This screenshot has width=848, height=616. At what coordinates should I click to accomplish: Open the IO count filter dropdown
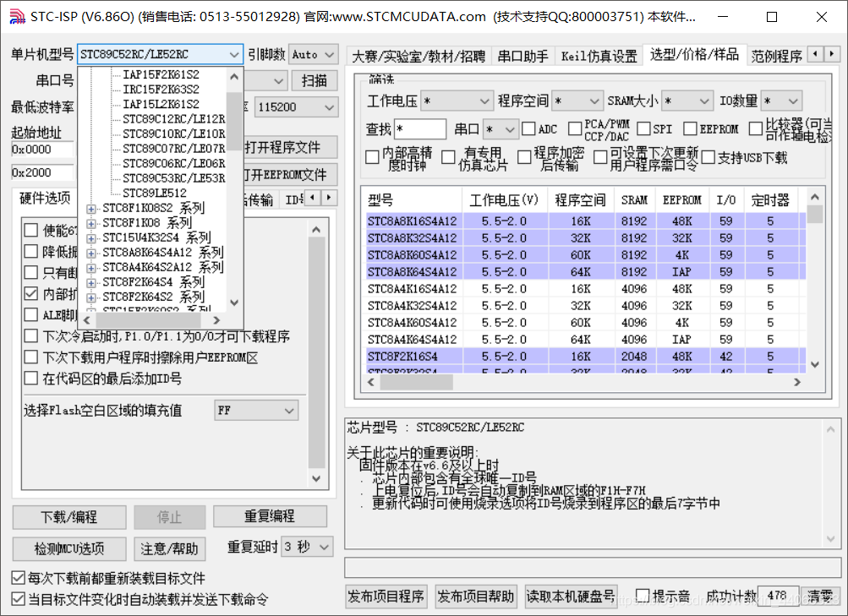point(781,101)
